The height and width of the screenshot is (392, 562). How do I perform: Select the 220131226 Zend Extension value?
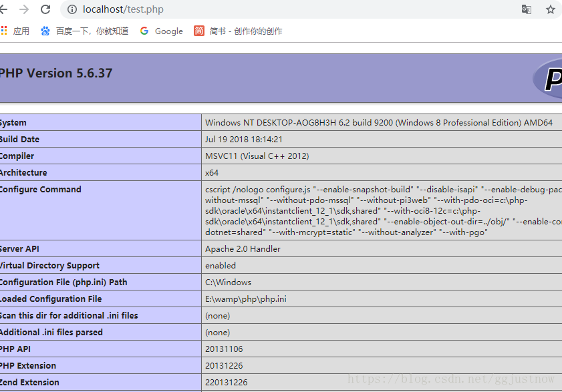(x=226, y=383)
